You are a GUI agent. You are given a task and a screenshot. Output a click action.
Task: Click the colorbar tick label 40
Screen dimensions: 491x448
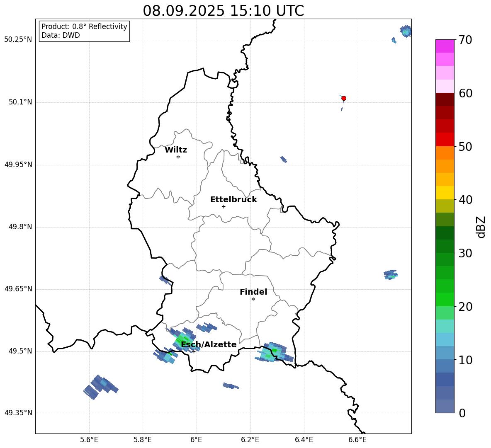point(465,200)
